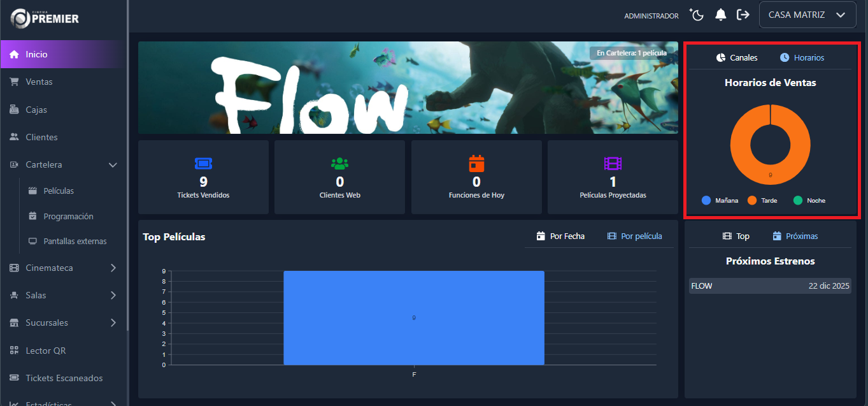The width and height of the screenshot is (868, 406).
Task: Click the orange Tarde legend swatch
Action: click(752, 200)
